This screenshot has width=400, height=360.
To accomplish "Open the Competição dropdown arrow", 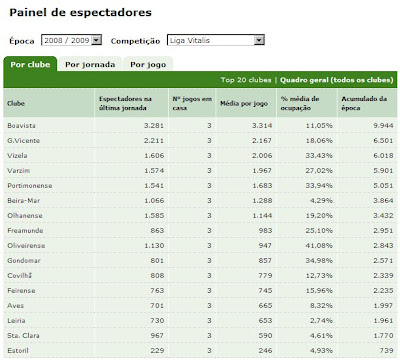I will click(x=259, y=40).
